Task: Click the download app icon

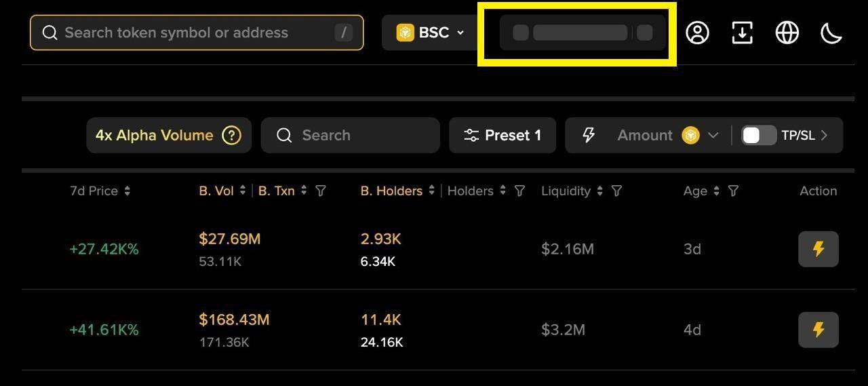Action: coord(742,33)
